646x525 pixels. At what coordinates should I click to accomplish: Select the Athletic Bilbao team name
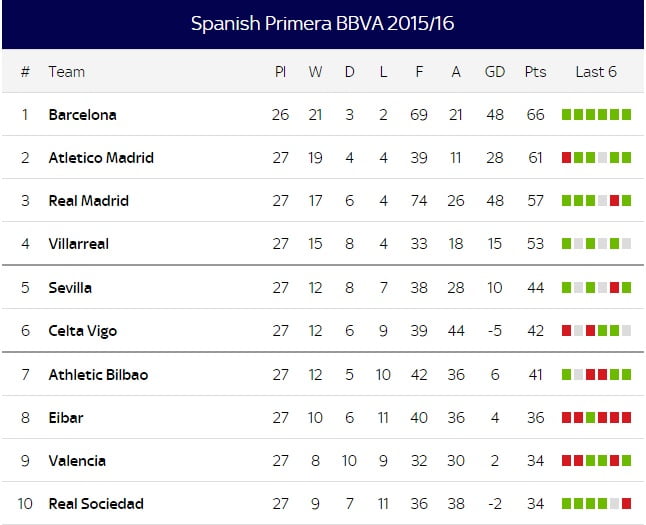98,375
